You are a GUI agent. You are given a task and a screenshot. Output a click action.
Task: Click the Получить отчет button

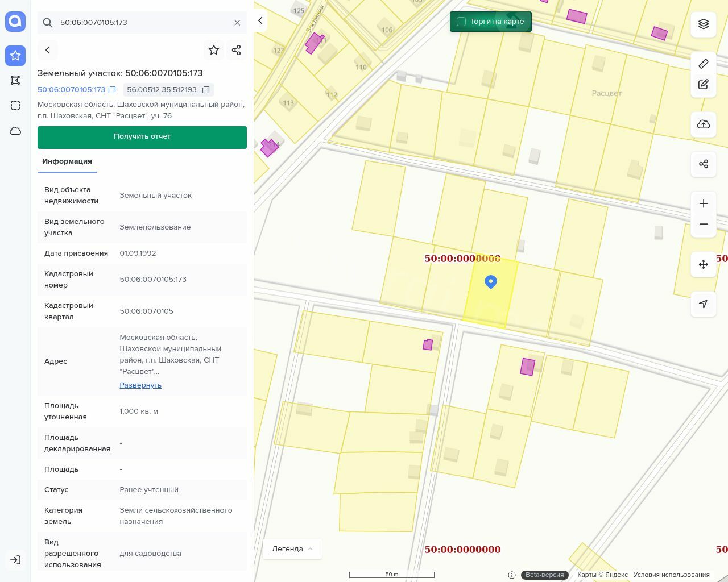point(142,137)
